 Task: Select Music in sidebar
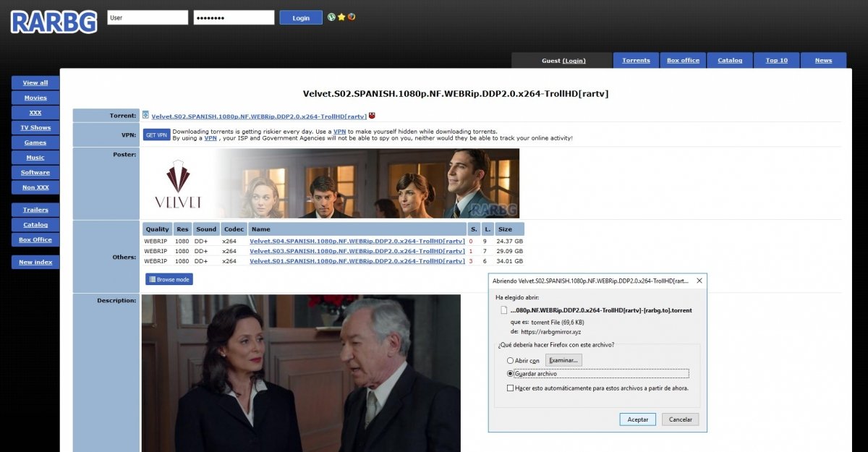pyautogui.click(x=35, y=158)
